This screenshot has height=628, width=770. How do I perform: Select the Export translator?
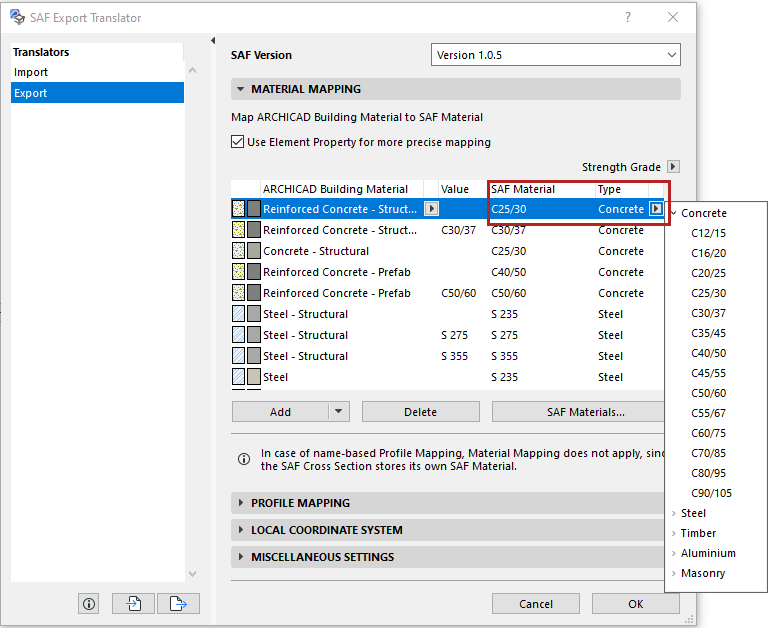tap(97, 93)
